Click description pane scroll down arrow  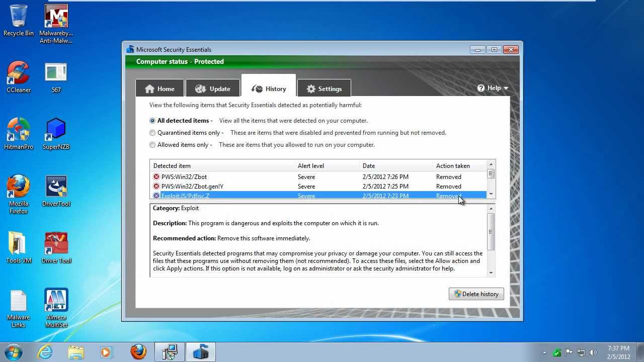pos(491,273)
